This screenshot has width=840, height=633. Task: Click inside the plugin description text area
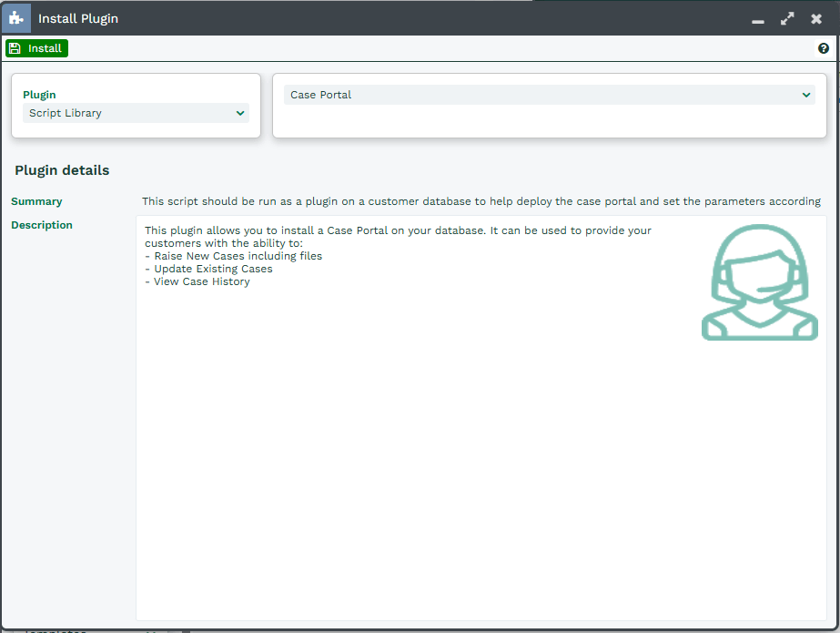pyautogui.click(x=481, y=418)
